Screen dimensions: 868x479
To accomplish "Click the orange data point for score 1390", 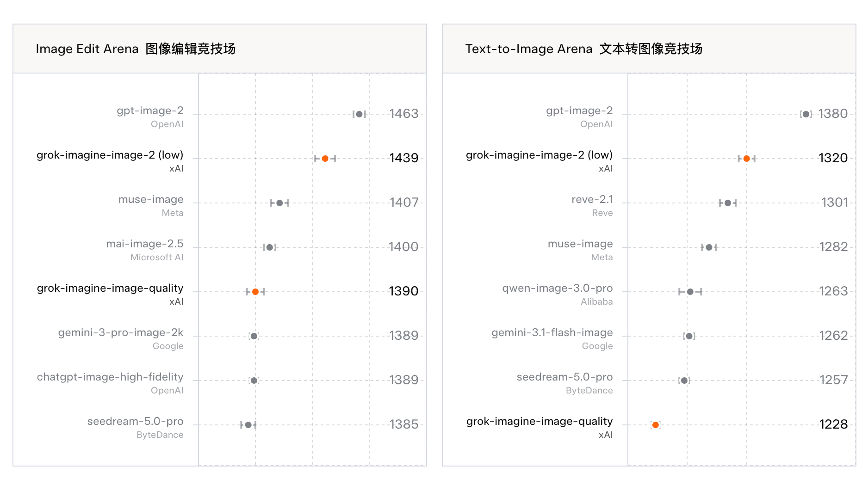I will [255, 292].
